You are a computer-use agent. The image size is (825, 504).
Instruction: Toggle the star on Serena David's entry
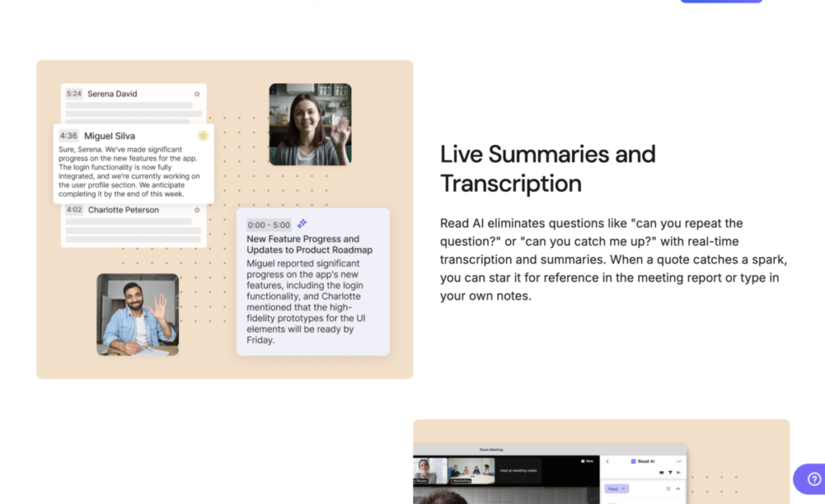coord(197,94)
